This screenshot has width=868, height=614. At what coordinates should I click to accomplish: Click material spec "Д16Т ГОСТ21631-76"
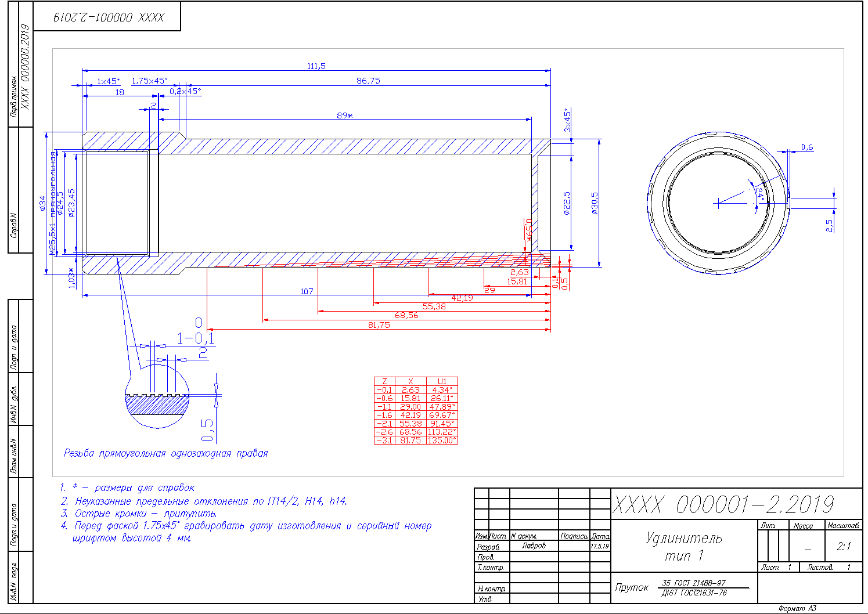pos(694,593)
